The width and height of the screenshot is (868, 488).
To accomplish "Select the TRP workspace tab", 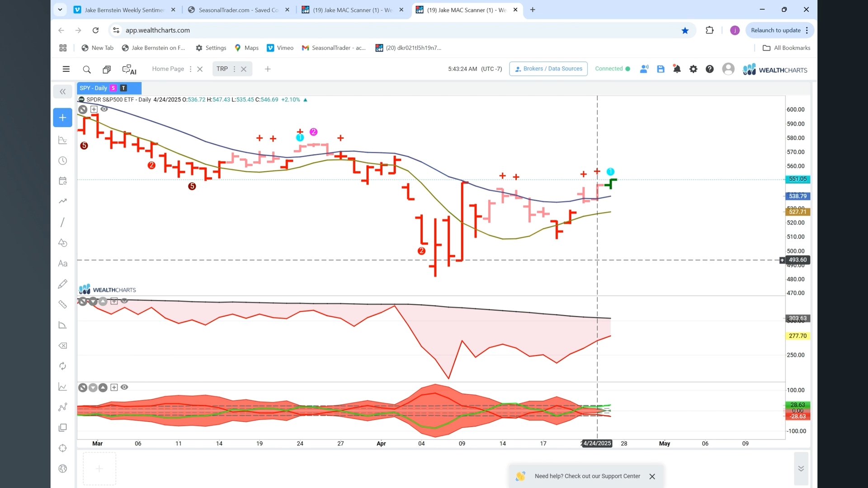I will pos(222,69).
